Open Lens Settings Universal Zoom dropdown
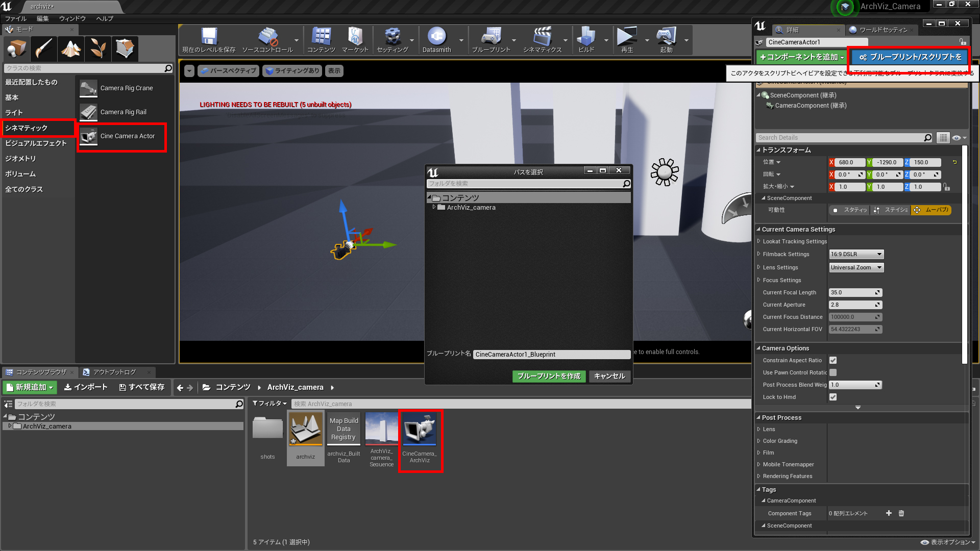 (856, 267)
